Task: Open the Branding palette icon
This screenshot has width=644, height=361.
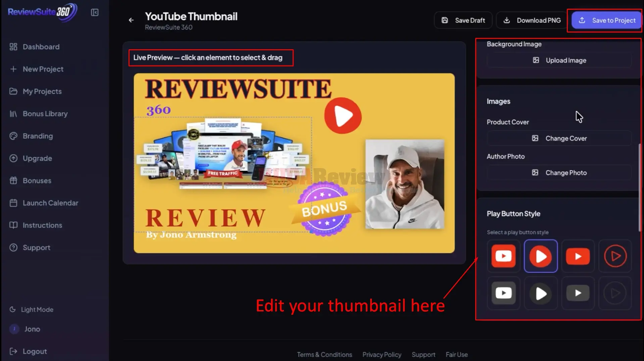Action: (13, 136)
